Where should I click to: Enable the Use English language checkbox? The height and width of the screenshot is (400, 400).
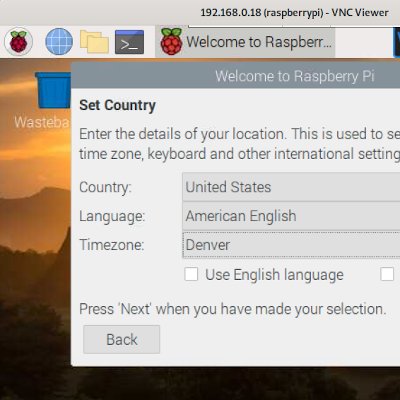[x=191, y=275]
